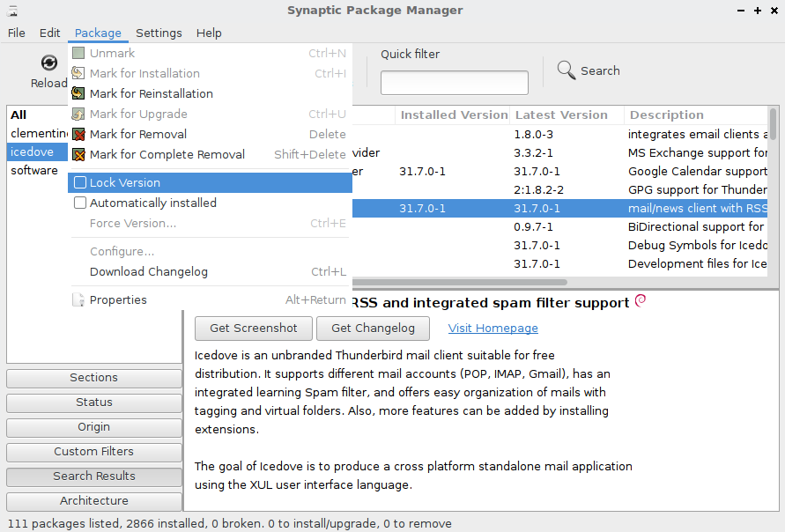785x532 pixels.
Task: Sort by Description column header
Action: pyautogui.click(x=696, y=115)
